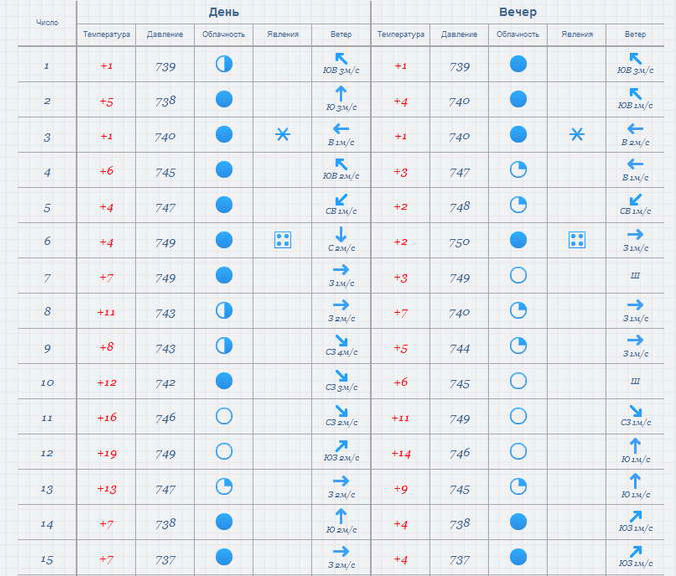Click the +19 temperature on day 12
Screen dimensions: 676x576
pos(106,453)
